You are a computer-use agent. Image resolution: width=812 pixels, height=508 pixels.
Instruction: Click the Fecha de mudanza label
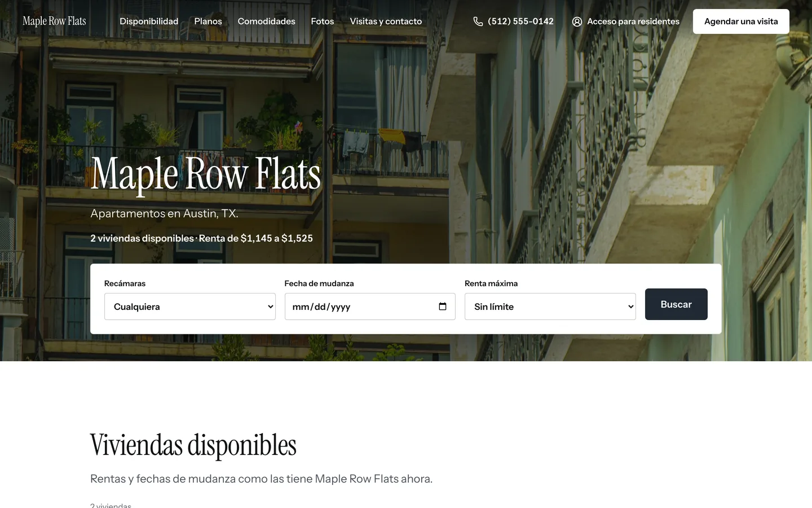pyautogui.click(x=319, y=283)
